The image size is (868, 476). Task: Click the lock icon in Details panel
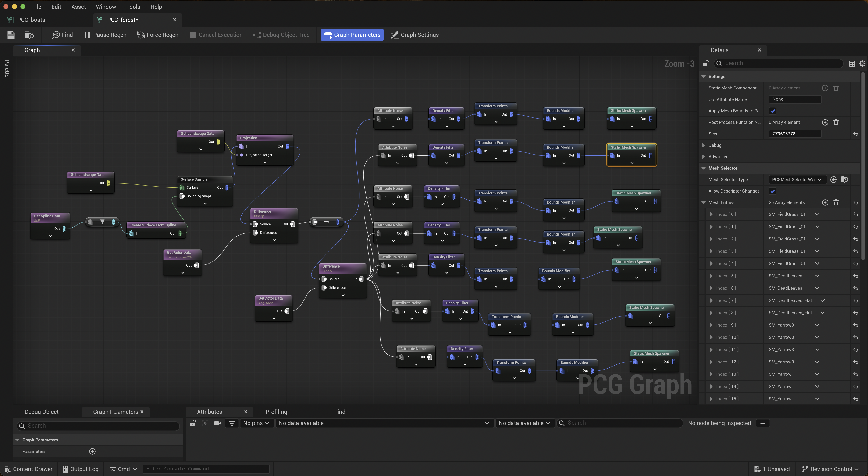[x=706, y=63]
